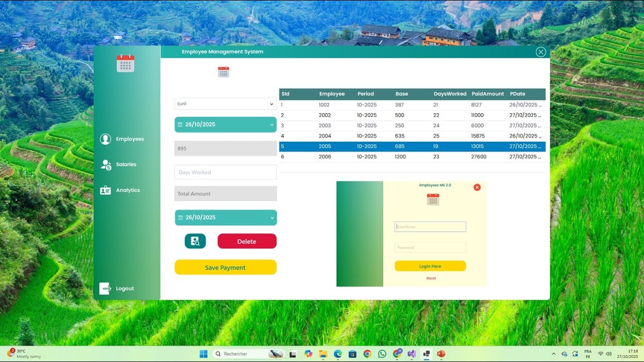Open File Explorer from the taskbar

pos(323,354)
